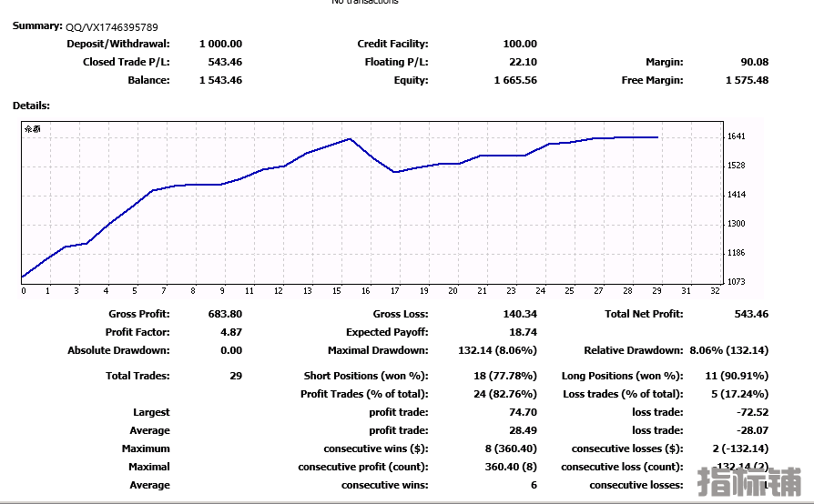
Task: Click the Profit Trades value 24 (82.76%)
Action: 505,394
